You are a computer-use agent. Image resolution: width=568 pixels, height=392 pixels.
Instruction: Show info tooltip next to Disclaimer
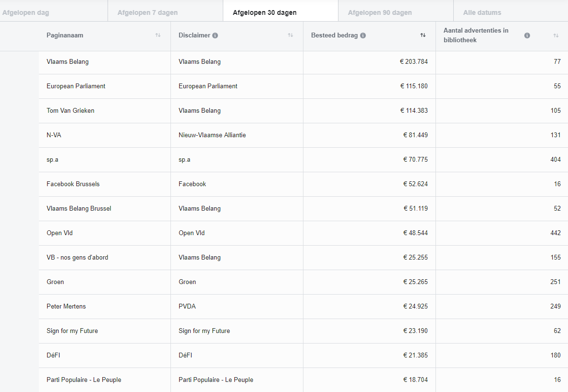coord(215,36)
